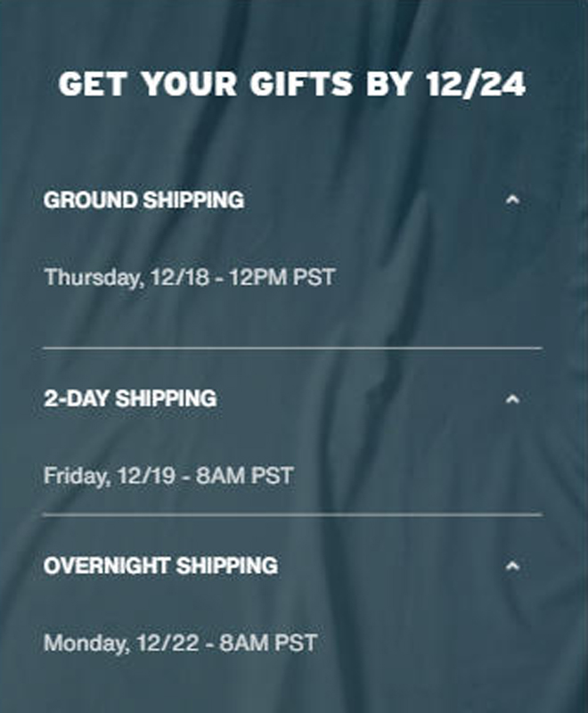Toggle the Overnight Shipping chevron icon

pos(511,565)
